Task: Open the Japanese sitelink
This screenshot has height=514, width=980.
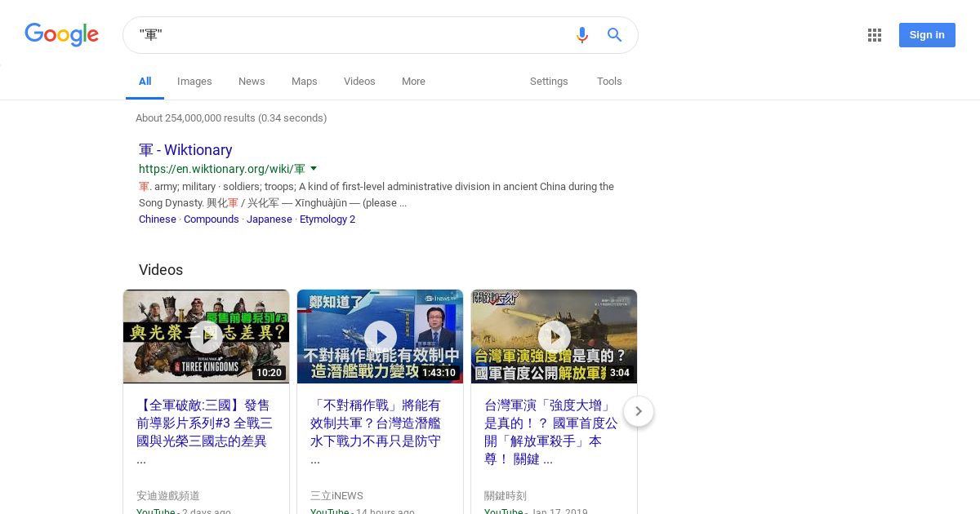Action: pos(269,219)
